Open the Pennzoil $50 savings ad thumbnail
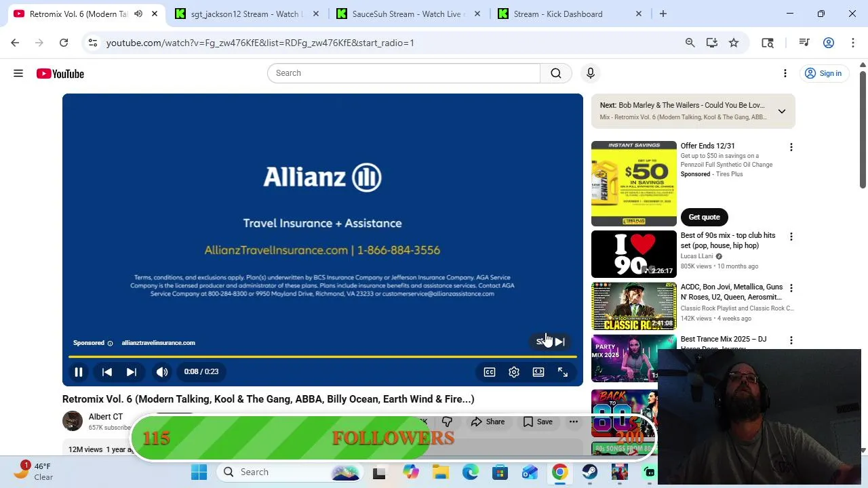Image resolution: width=868 pixels, height=488 pixels. pos(634,184)
